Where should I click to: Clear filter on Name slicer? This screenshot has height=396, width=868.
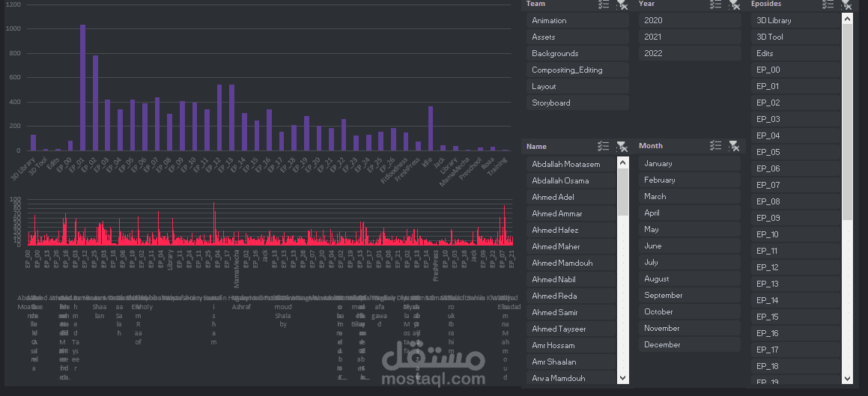point(622,147)
